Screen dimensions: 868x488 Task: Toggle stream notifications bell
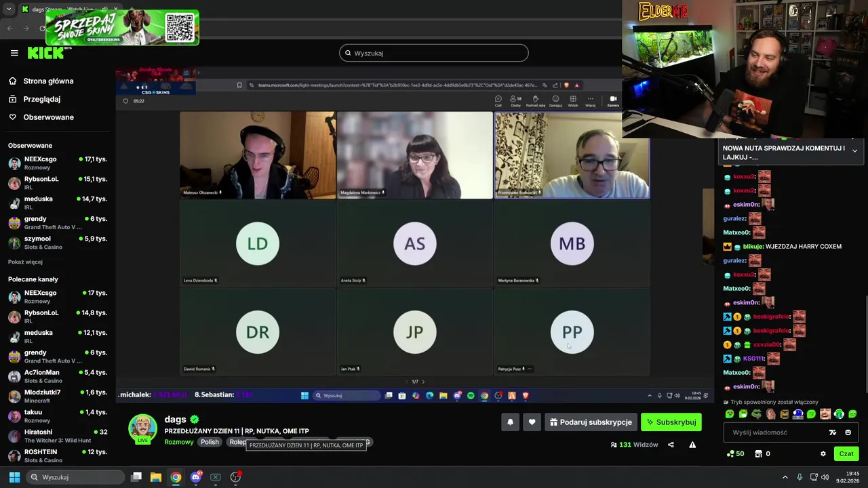pyautogui.click(x=511, y=422)
